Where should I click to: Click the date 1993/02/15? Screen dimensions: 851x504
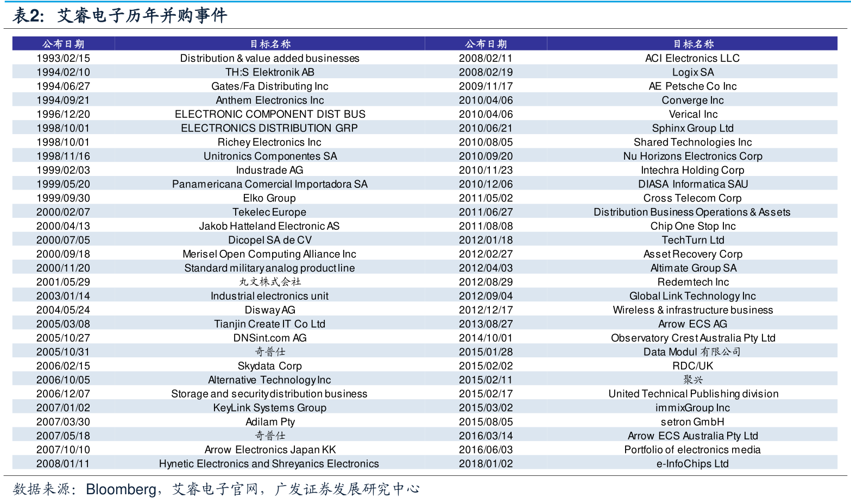[64, 58]
